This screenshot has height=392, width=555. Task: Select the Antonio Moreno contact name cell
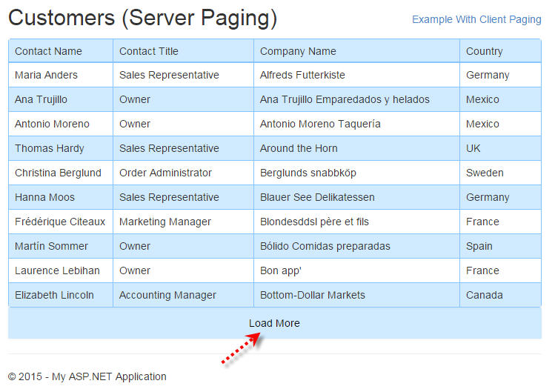point(61,124)
